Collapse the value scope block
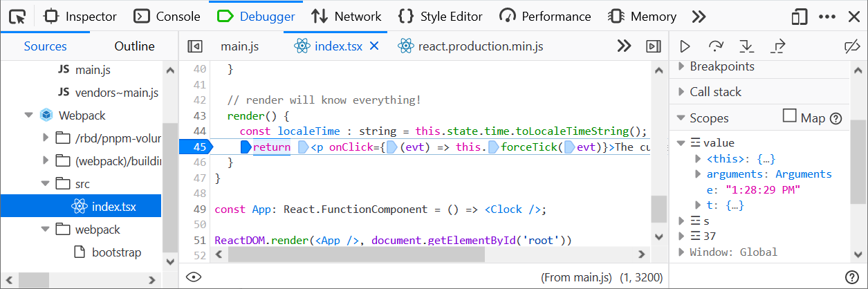 681,143
